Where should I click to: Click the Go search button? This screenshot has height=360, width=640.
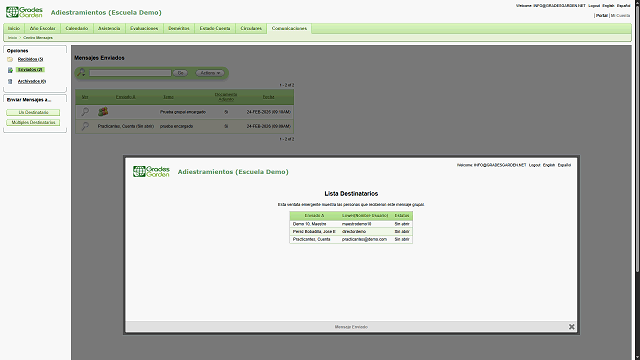[180, 73]
